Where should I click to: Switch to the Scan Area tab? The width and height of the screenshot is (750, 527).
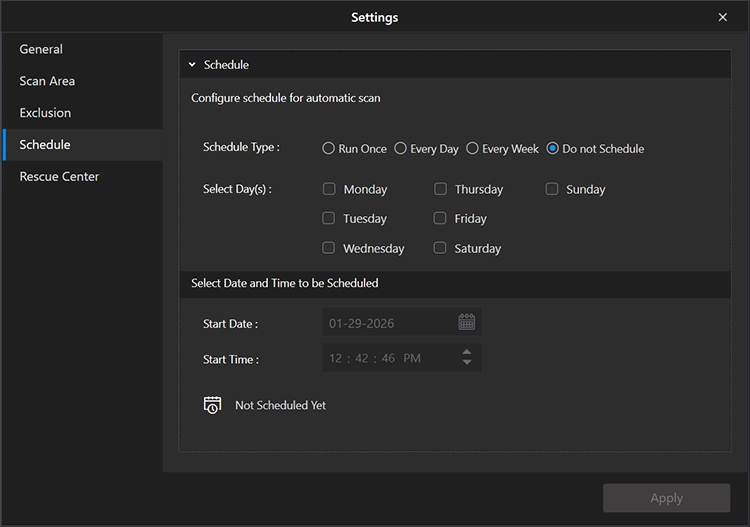pos(83,81)
